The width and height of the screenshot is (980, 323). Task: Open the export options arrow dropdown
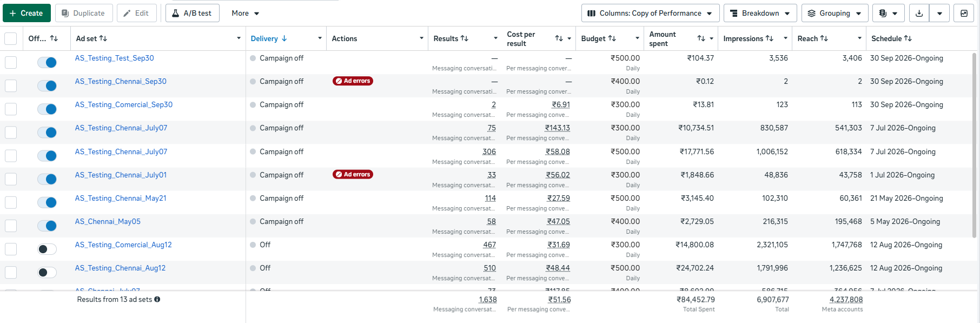(x=939, y=13)
